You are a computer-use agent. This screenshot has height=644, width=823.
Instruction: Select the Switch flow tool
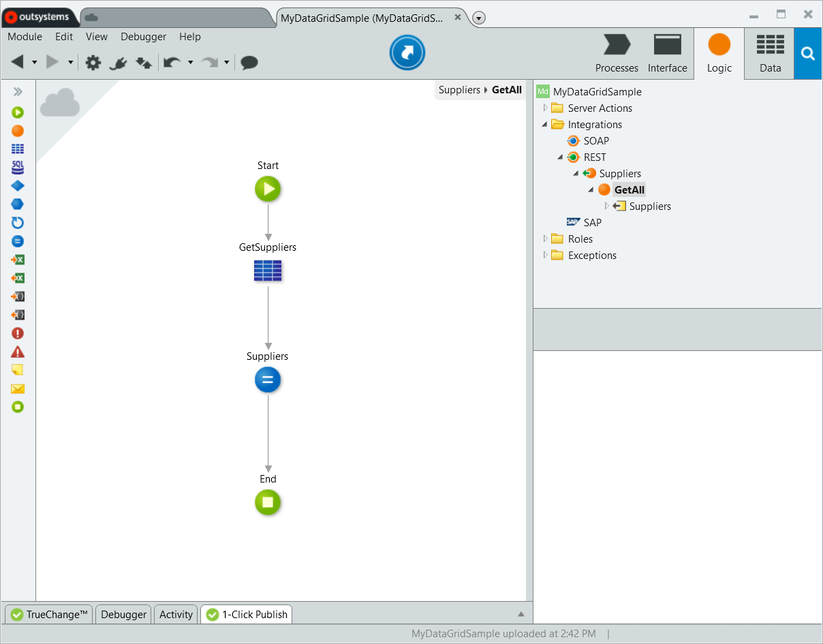tap(18, 204)
